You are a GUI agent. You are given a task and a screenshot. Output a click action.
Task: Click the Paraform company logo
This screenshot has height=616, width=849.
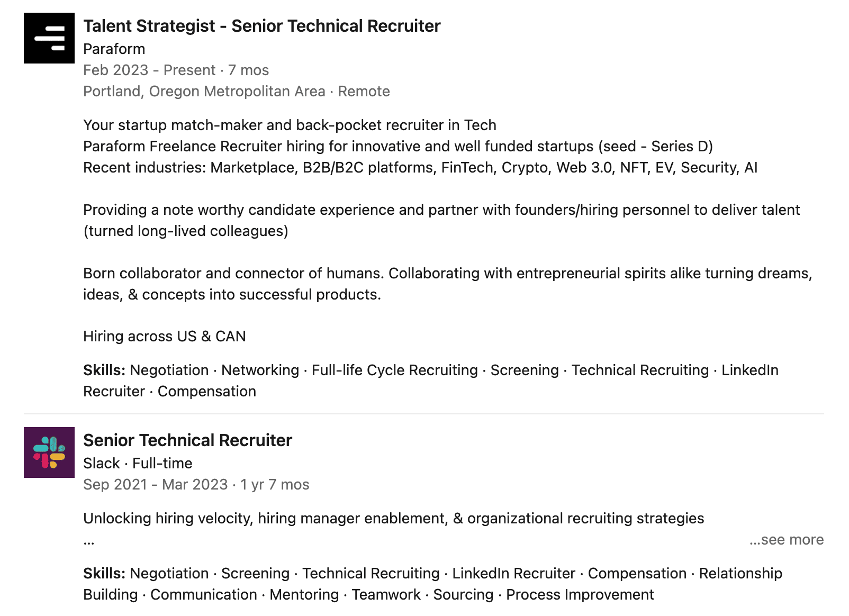pos(49,38)
